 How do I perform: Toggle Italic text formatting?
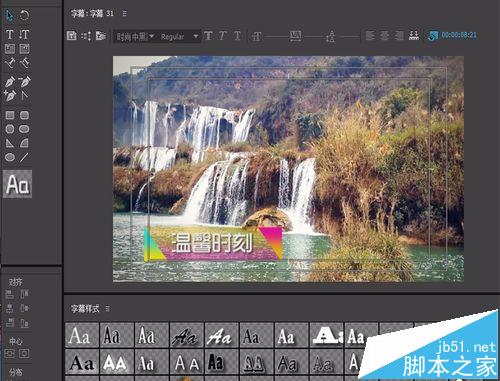coord(223,36)
